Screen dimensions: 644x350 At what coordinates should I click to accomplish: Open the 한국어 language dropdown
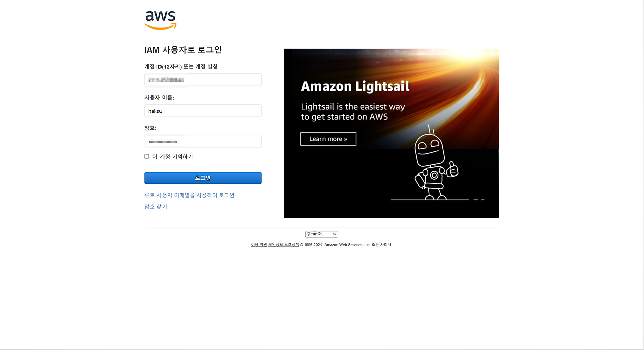[321, 234]
